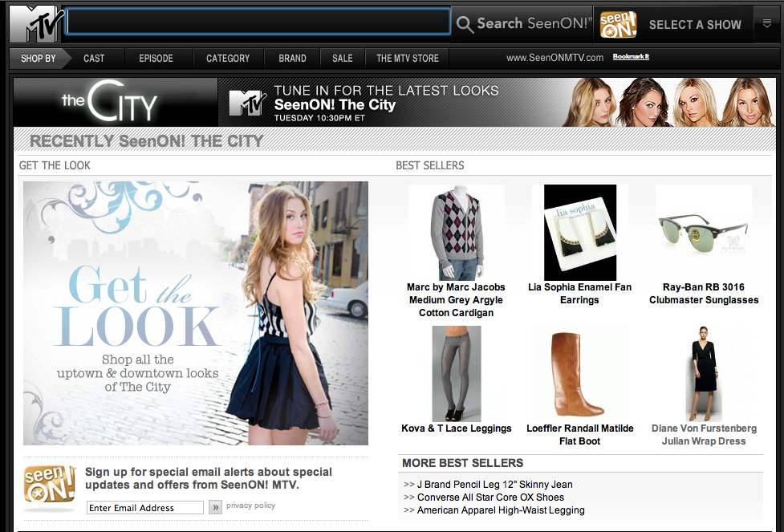Open the BRAND navigation tab
This screenshot has height=532, width=784.
coord(293,59)
